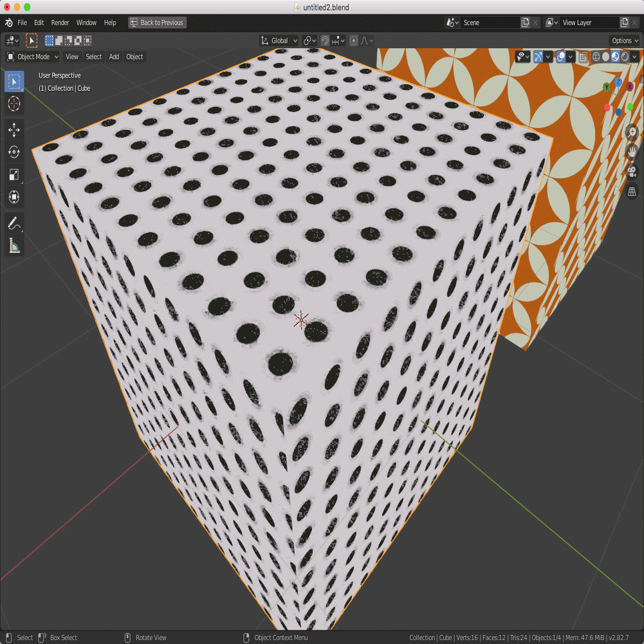Open the overlays settings dropdown arrow
This screenshot has width=644, height=644.
(571, 57)
